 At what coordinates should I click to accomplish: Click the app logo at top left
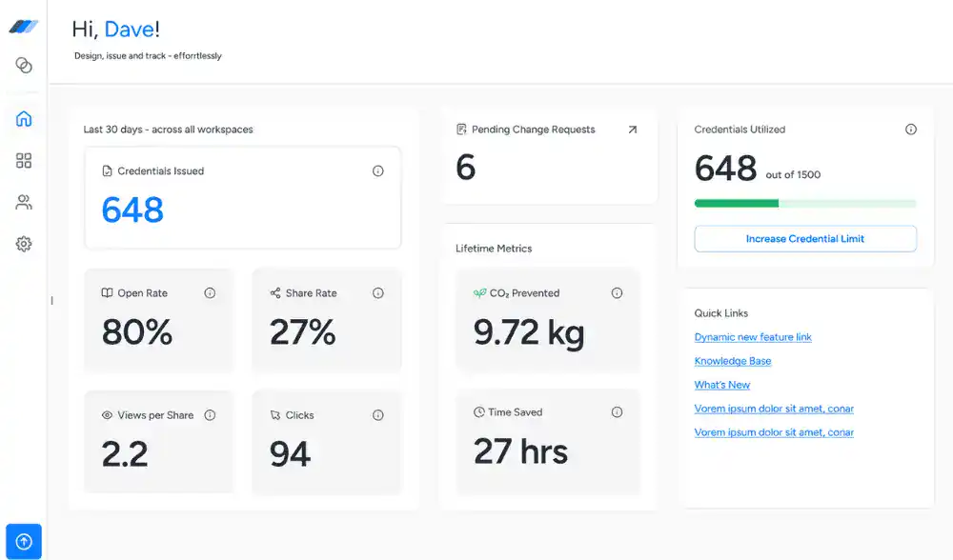click(x=24, y=27)
